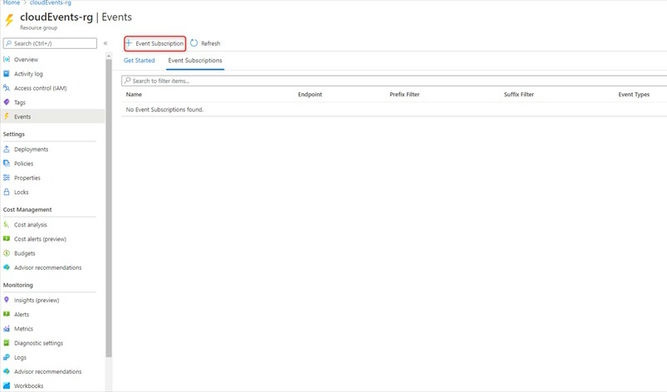Open the Access control (IAM) icon
Screen dimensions: 667x392
[6, 88]
